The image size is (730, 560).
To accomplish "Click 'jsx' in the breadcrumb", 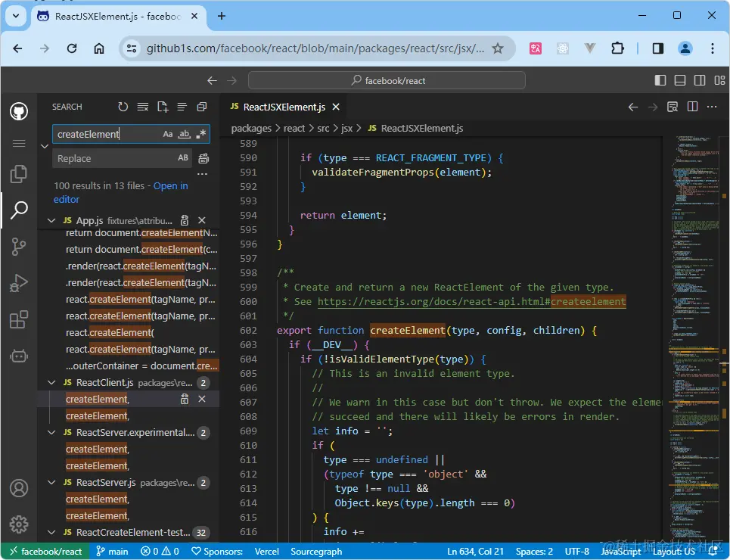I will click(346, 128).
